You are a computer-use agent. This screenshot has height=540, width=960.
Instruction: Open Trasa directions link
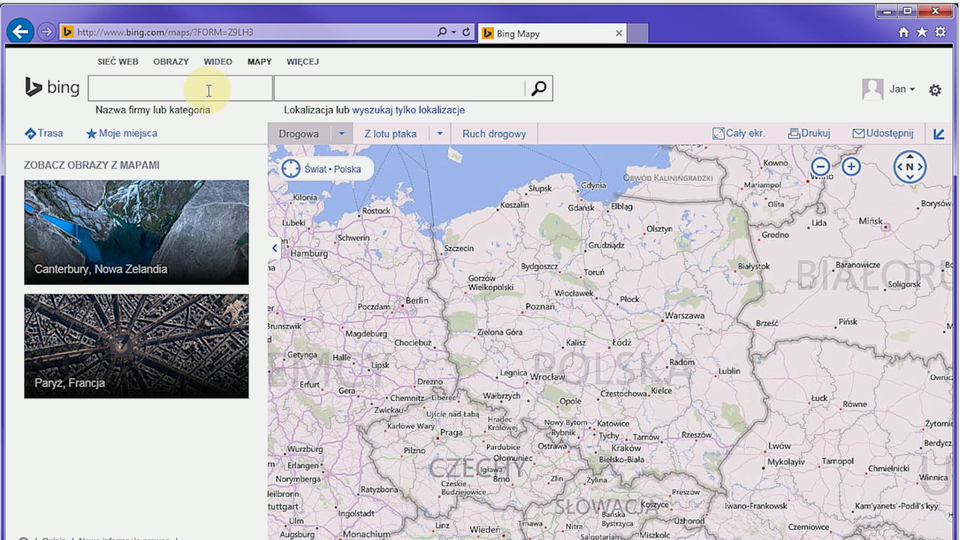pos(43,133)
